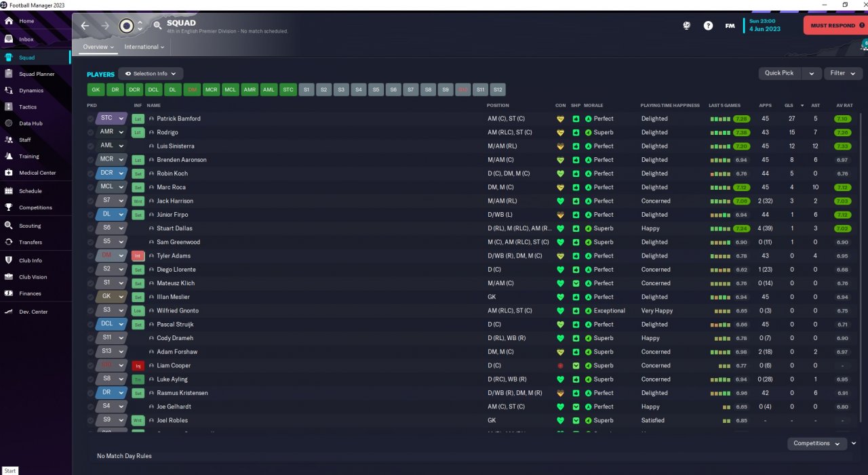Viewport: 868px width, 475px height.
Task: Open the International tab menu
Action: (144, 47)
